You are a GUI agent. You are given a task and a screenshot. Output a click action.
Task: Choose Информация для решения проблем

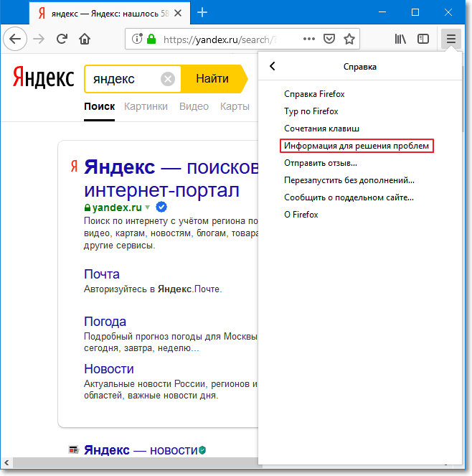click(x=357, y=146)
